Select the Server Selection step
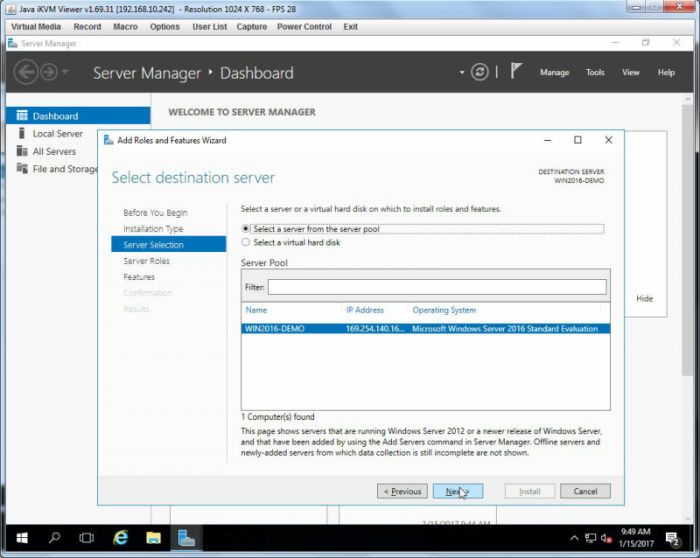This screenshot has height=558, width=700. [169, 244]
